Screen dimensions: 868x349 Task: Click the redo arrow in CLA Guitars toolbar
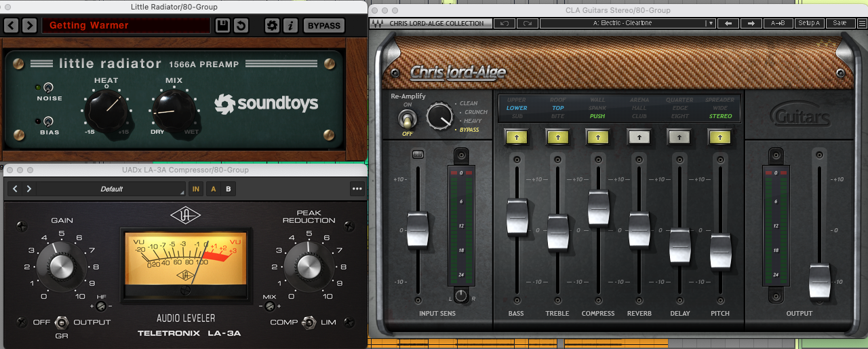(526, 23)
